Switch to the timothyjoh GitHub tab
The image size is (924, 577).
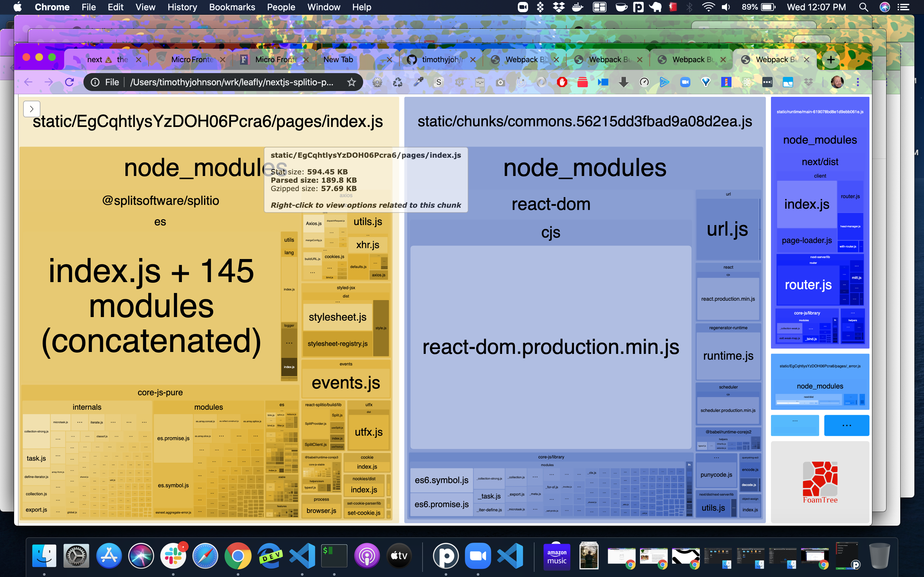pyautogui.click(x=439, y=60)
